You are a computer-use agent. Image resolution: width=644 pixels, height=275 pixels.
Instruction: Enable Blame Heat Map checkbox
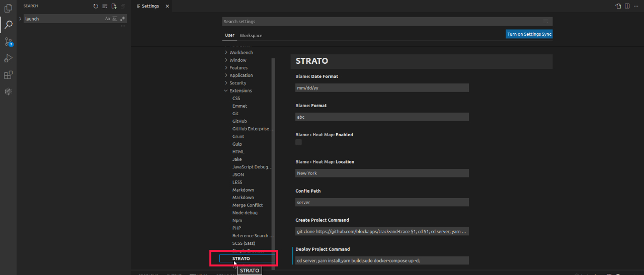(298, 142)
